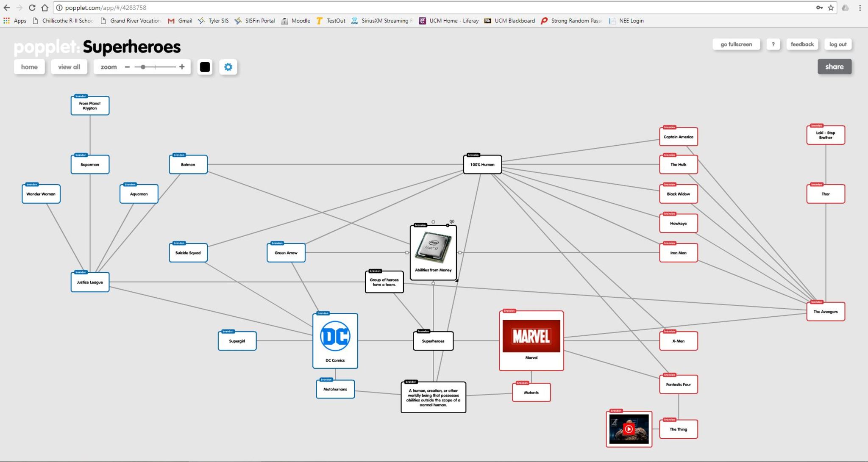This screenshot has height=462, width=868.
Task: Open the popplet settings gear menu
Action: click(228, 67)
